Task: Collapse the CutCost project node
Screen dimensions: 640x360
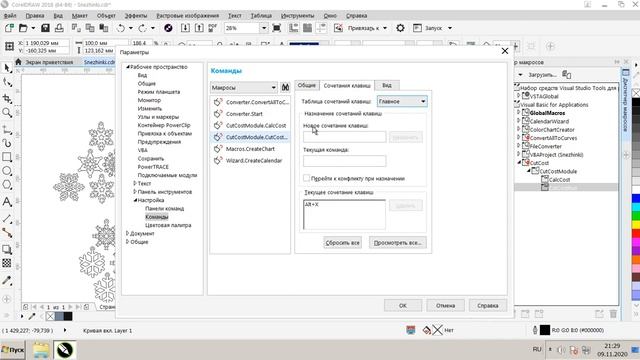Action: [519, 162]
